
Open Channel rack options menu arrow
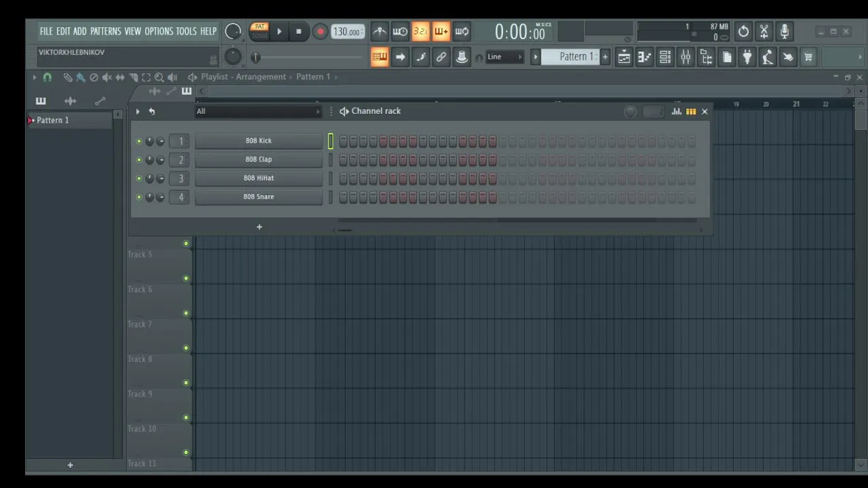(138, 111)
